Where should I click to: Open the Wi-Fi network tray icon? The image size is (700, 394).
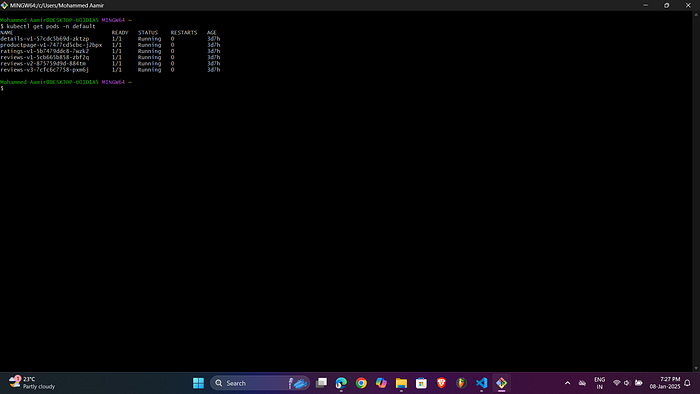point(617,383)
